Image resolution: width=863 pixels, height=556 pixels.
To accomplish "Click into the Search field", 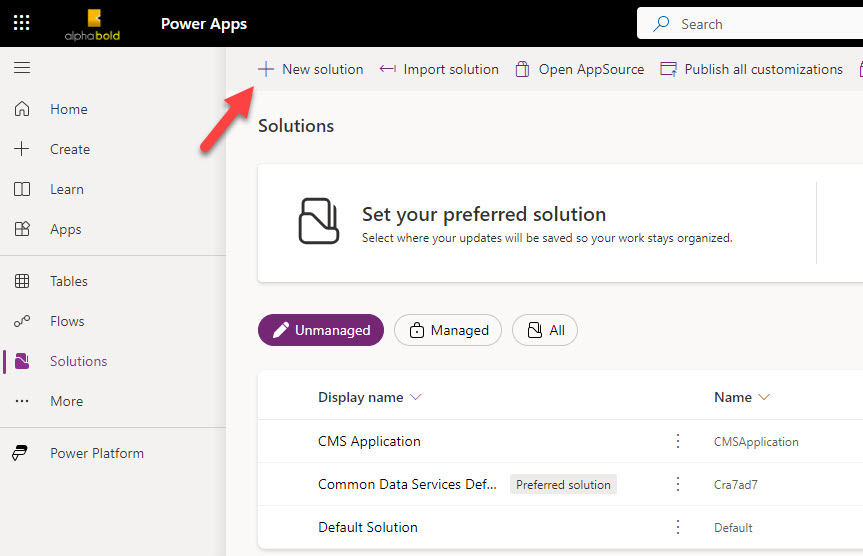I will pos(750,24).
